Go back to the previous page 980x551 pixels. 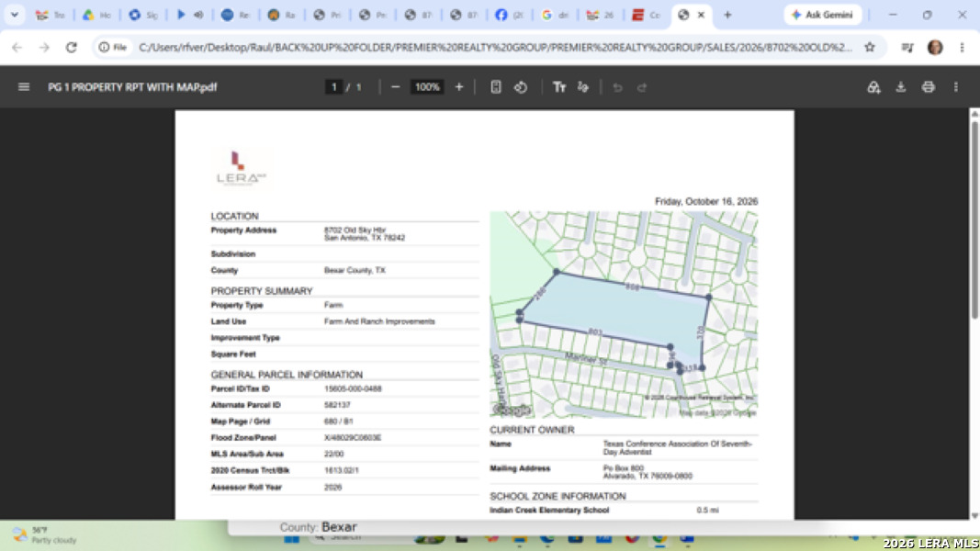[17, 47]
